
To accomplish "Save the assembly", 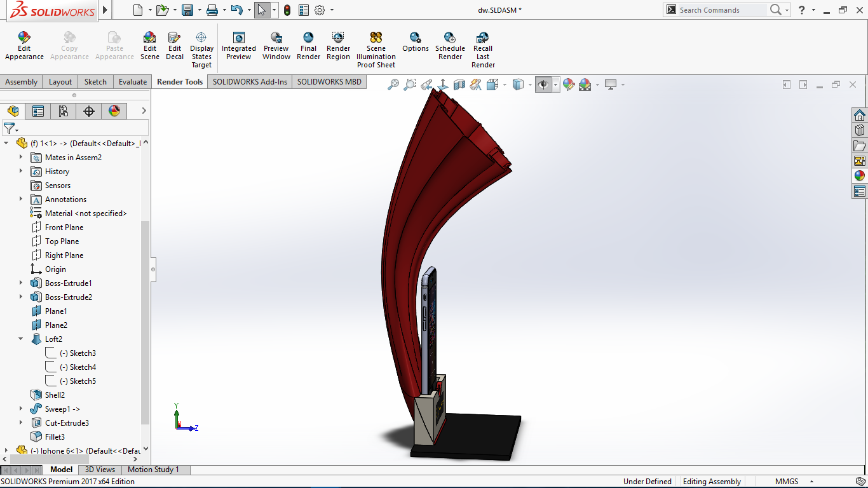I will coord(187,10).
